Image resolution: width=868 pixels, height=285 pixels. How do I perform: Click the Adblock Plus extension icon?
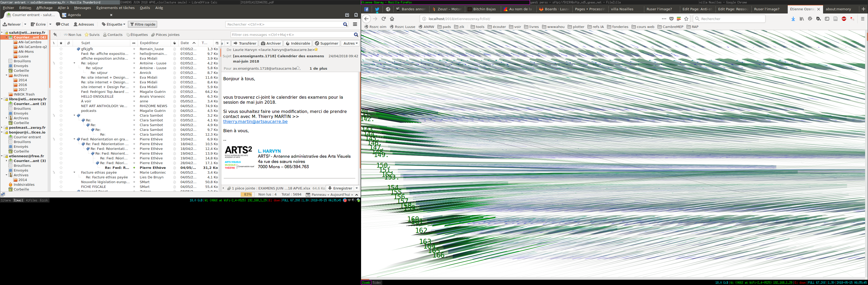pyautogui.click(x=844, y=19)
